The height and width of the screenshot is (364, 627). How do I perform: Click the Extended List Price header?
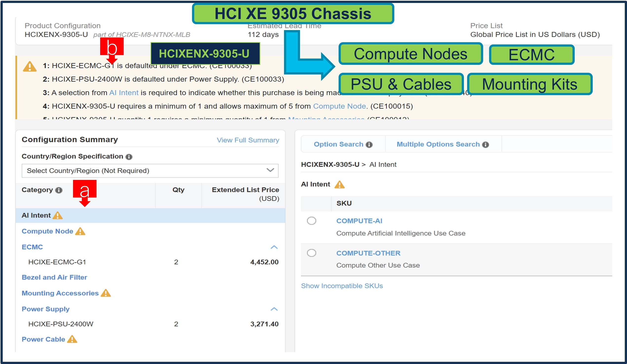tap(245, 194)
